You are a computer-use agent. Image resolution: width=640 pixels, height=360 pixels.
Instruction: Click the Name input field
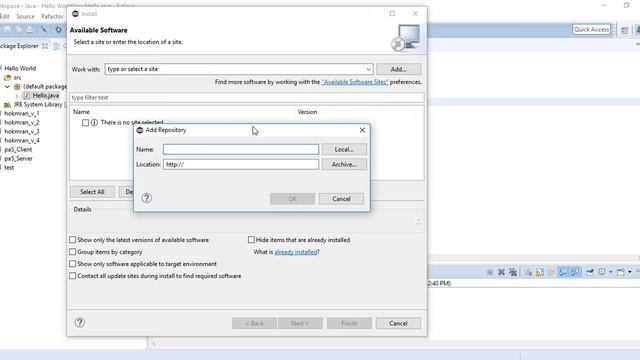tap(241, 149)
